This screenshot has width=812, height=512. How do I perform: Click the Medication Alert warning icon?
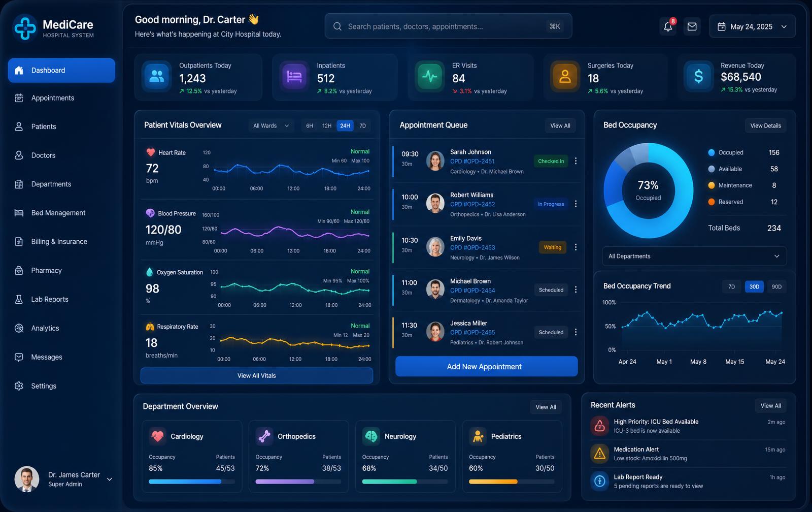point(599,453)
